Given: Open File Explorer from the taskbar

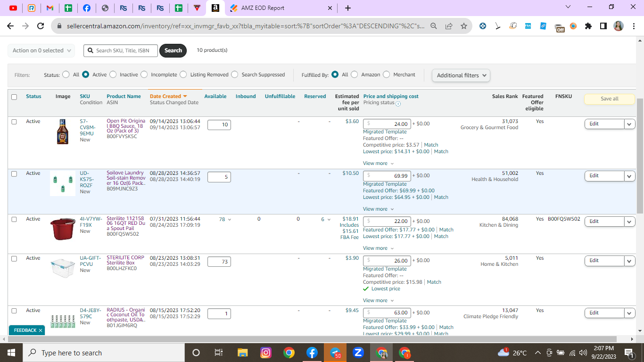Looking at the screenshot, I should coord(242,353).
